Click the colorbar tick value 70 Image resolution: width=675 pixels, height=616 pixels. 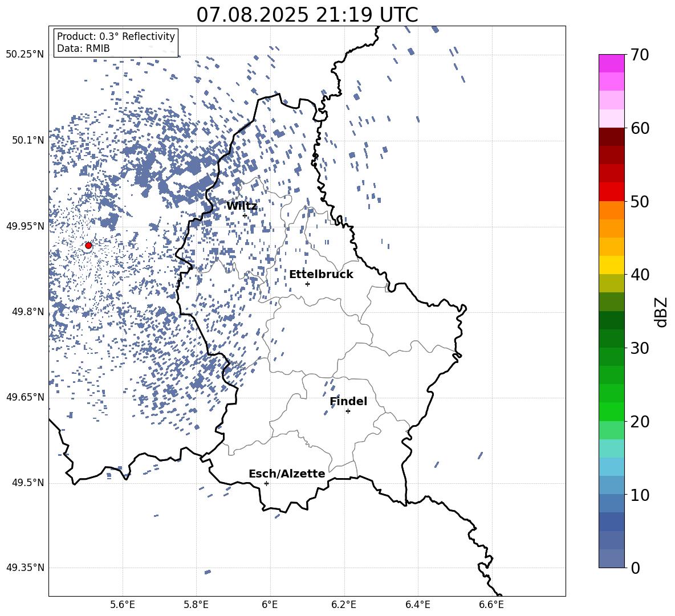640,55
